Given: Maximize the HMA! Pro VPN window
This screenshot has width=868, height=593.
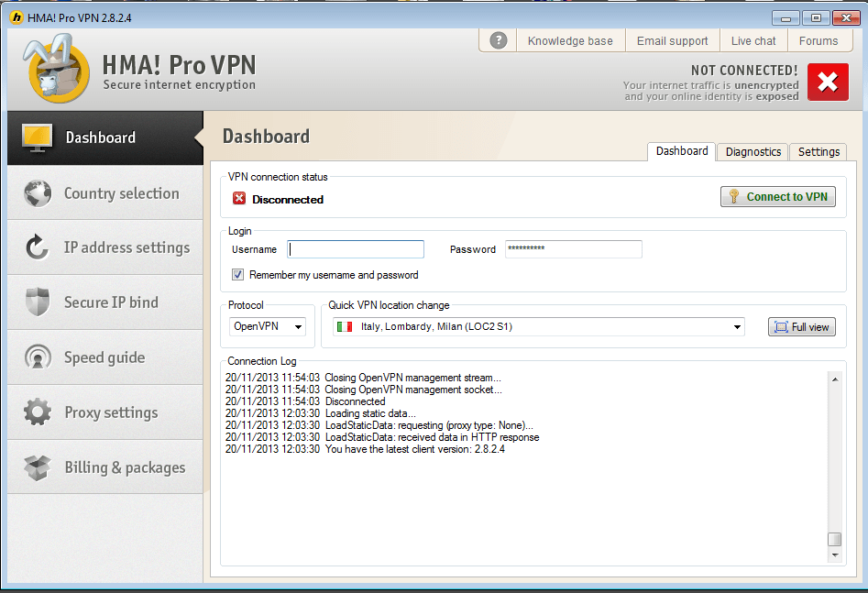Looking at the screenshot, I should pos(816,18).
